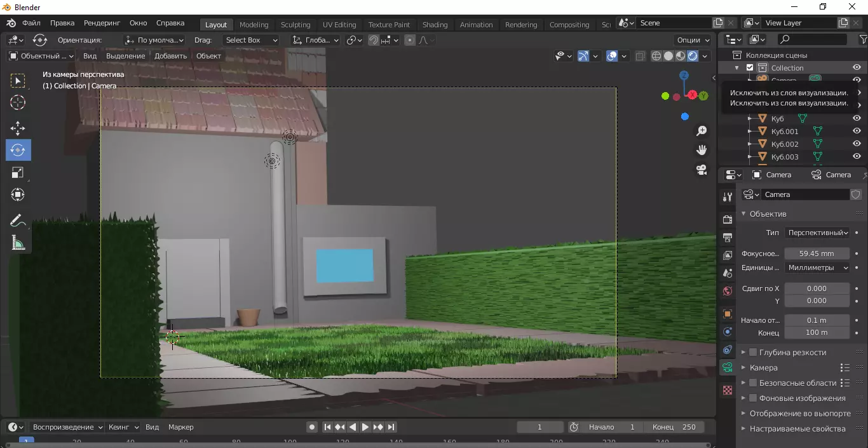This screenshot has width=868, height=448.
Task: Select the Select Box tool in the left toolbar
Action: tap(18, 81)
